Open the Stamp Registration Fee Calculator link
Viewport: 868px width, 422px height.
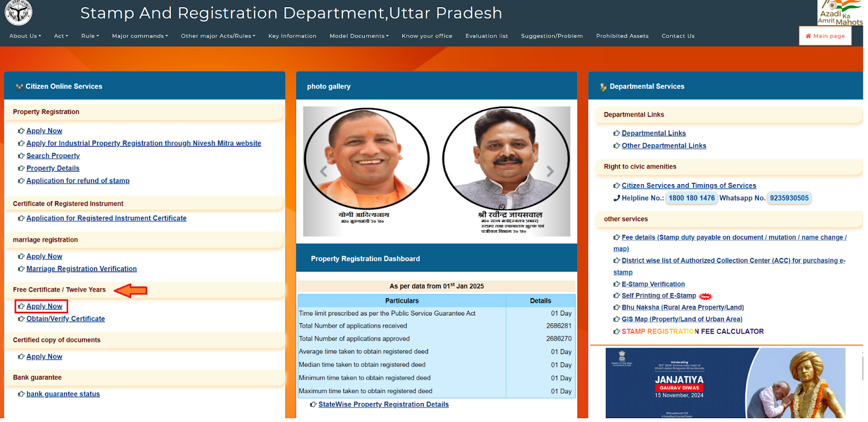pyautogui.click(x=692, y=331)
